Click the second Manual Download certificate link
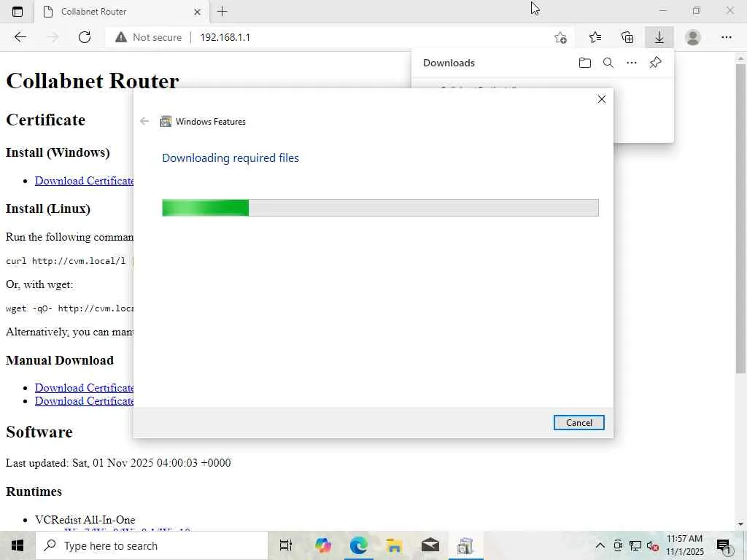The width and height of the screenshot is (747, 560). point(85,401)
